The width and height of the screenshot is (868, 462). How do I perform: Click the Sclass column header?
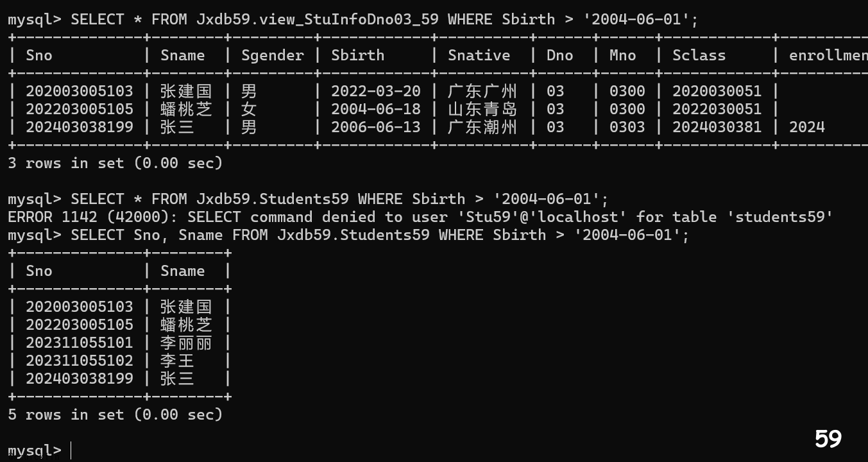(699, 55)
